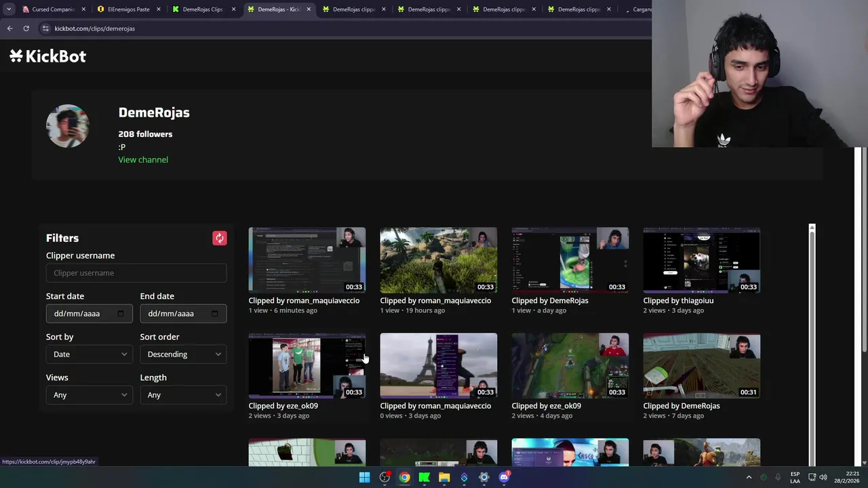
Task: Click the DemeRojas channel name heading
Action: click(x=154, y=113)
